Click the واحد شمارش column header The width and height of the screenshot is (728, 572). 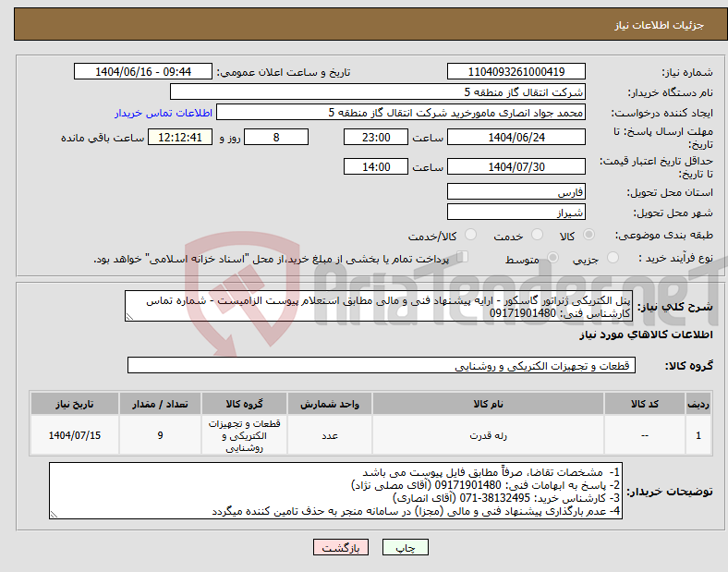tap(330, 404)
